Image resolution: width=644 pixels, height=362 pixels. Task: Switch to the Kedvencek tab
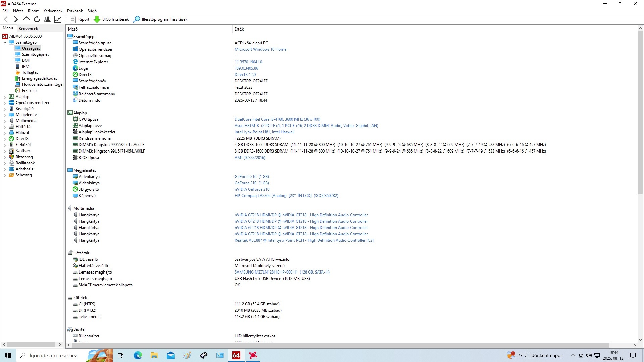tap(28, 29)
